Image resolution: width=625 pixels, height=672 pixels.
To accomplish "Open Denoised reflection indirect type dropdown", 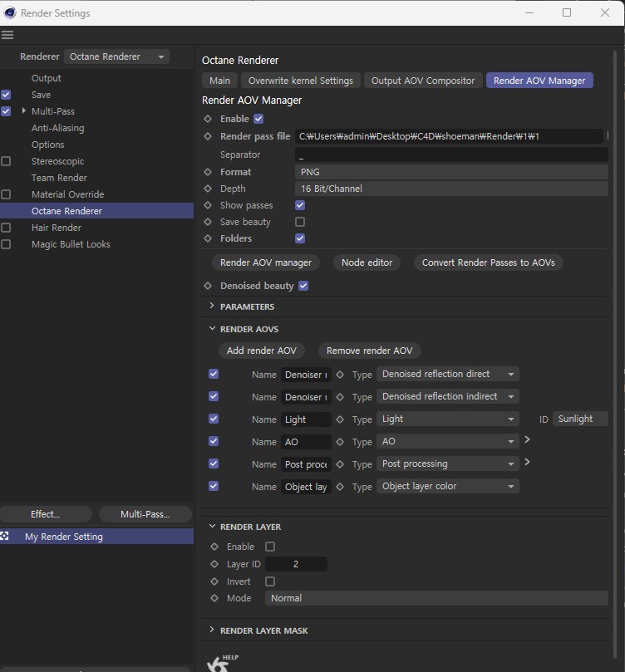I will (x=448, y=396).
